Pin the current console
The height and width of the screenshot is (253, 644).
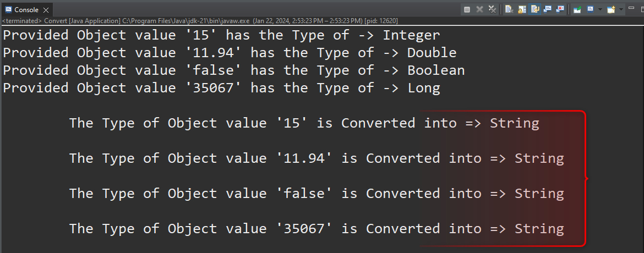[x=577, y=9]
